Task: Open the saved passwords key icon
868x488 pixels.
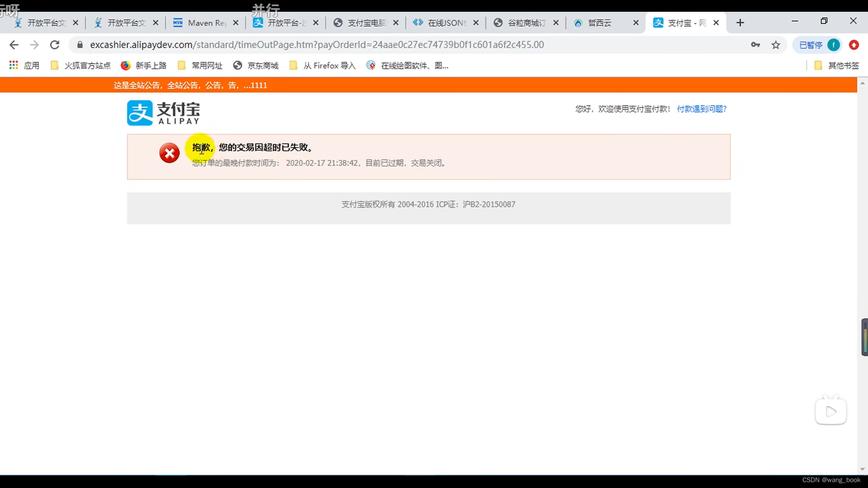Action: pos(755,45)
